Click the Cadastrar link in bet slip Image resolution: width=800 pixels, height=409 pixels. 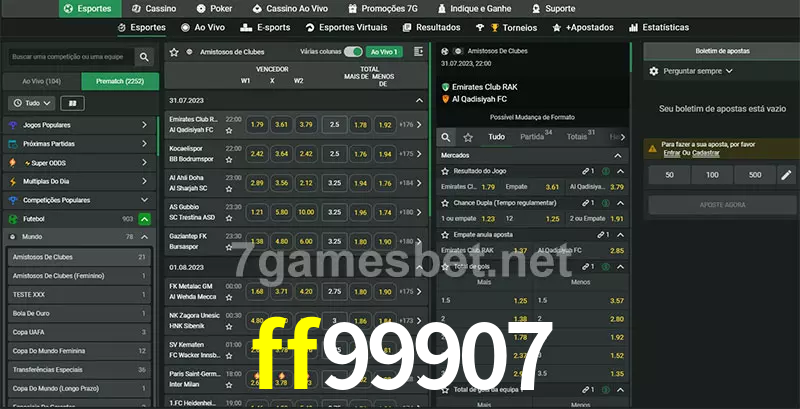tap(706, 153)
